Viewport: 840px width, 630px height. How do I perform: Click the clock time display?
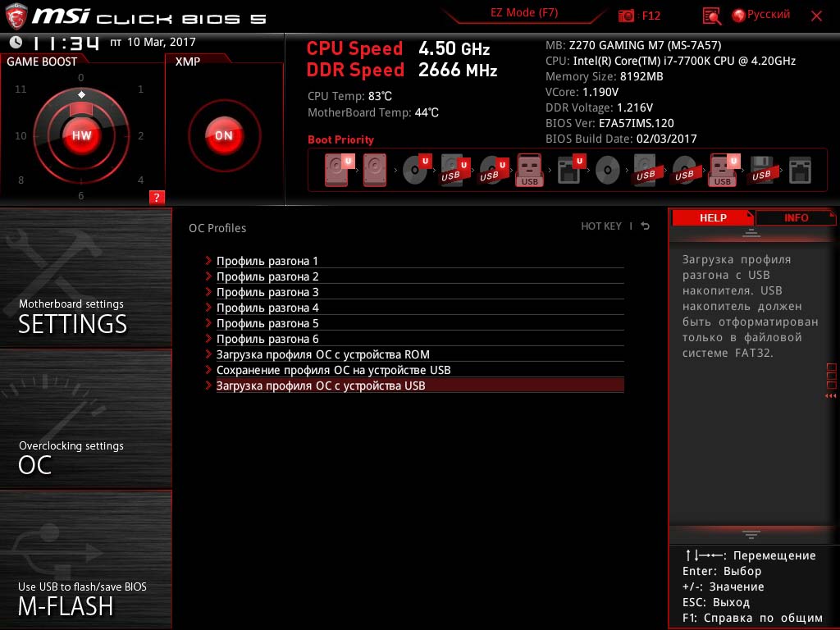click(x=66, y=43)
